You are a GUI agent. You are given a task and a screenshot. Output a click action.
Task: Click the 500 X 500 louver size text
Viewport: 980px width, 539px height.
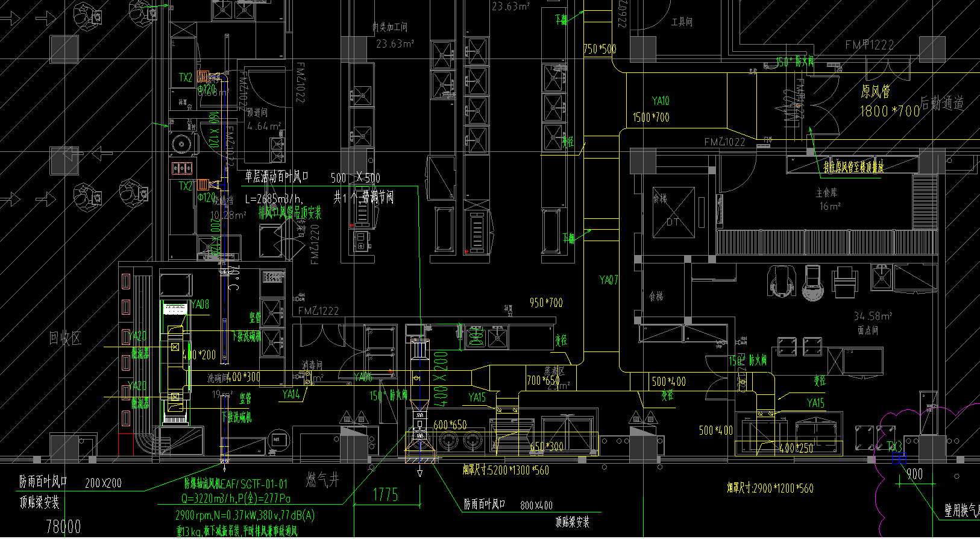(x=356, y=178)
